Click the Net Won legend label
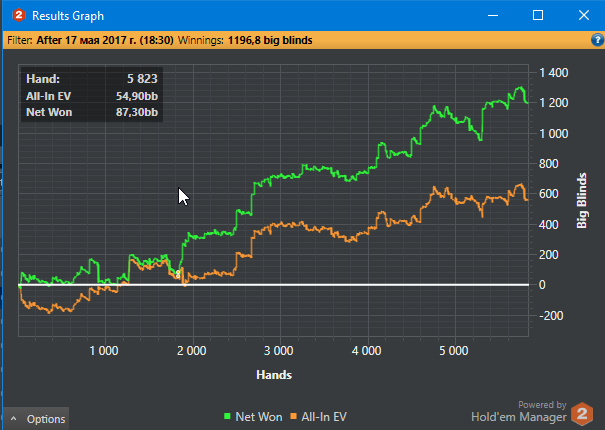 [259, 417]
